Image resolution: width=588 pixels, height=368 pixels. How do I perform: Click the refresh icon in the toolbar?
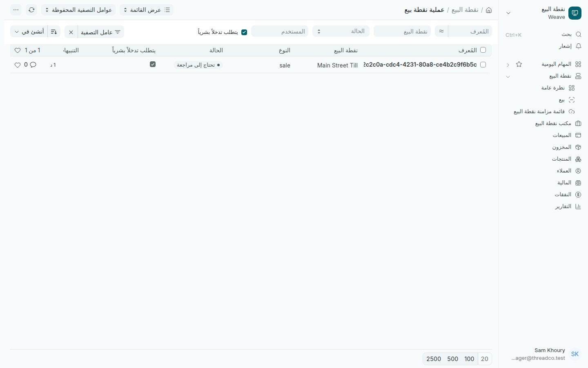tap(31, 10)
